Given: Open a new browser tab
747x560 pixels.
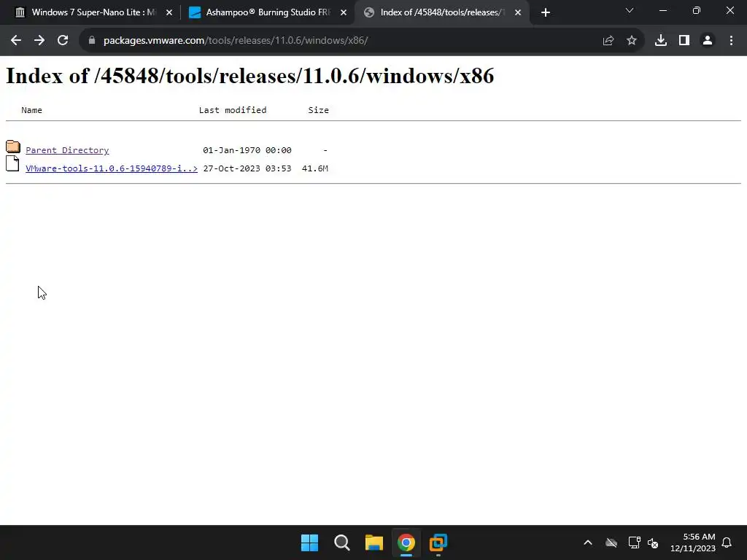Looking at the screenshot, I should pos(546,13).
